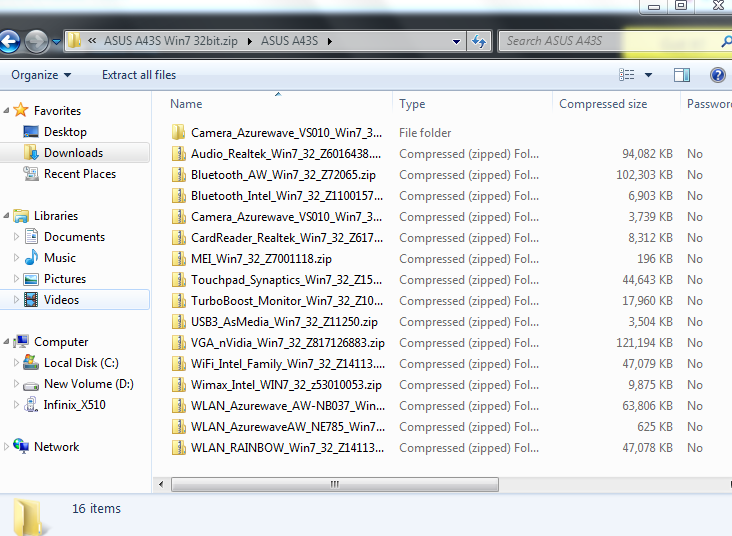
Task: Click the scroll left arrow button
Action: pyautogui.click(x=161, y=484)
